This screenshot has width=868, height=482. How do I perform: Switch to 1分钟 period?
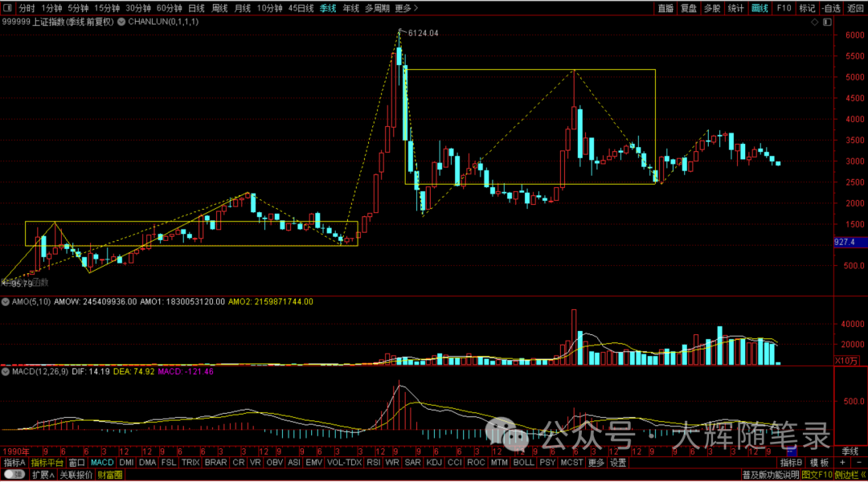51,8
